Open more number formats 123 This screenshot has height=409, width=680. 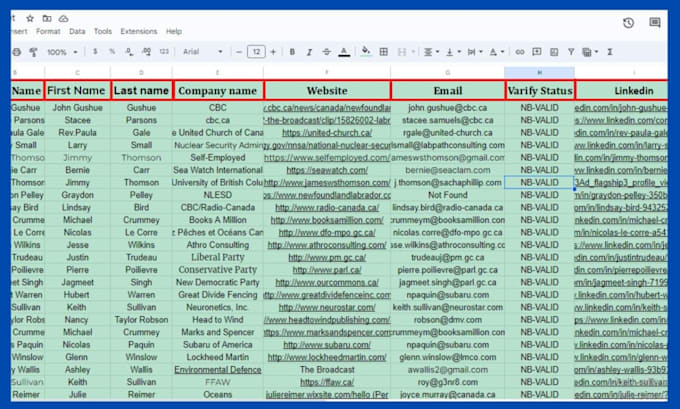164,52
